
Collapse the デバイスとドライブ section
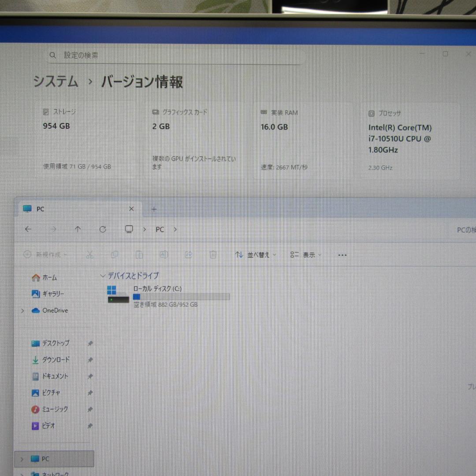click(102, 276)
